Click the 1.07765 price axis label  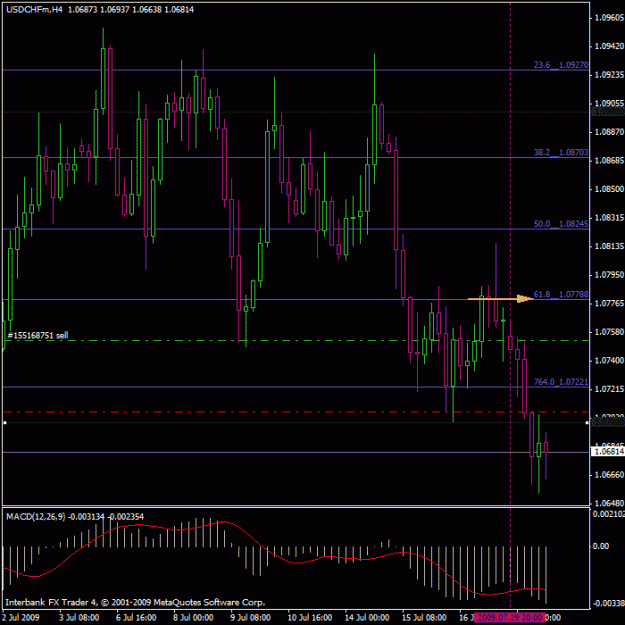tap(609, 303)
